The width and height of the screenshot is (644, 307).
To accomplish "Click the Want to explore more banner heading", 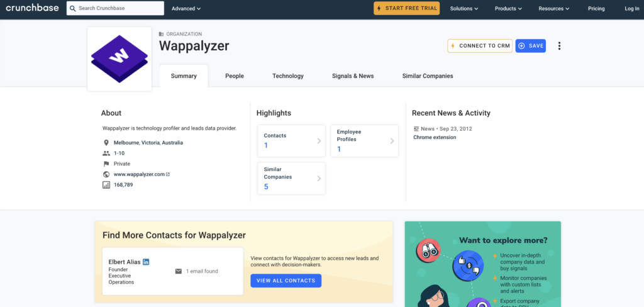I will pyautogui.click(x=503, y=240).
